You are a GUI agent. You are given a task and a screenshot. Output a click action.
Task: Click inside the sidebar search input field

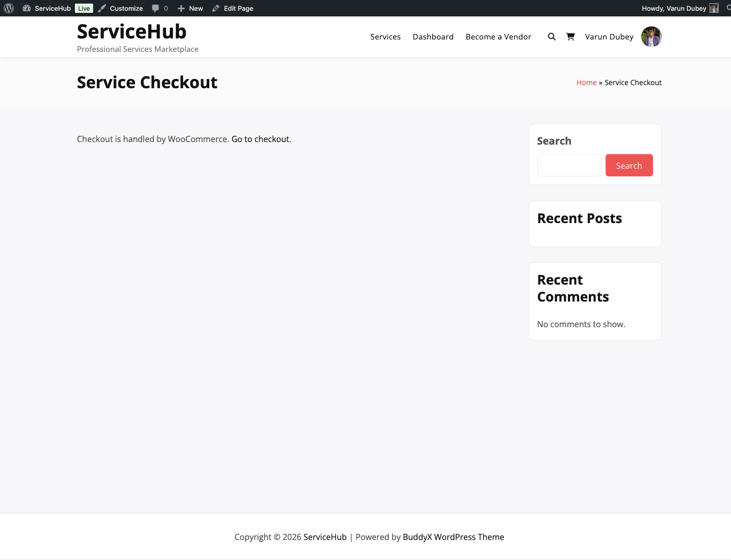pos(569,165)
